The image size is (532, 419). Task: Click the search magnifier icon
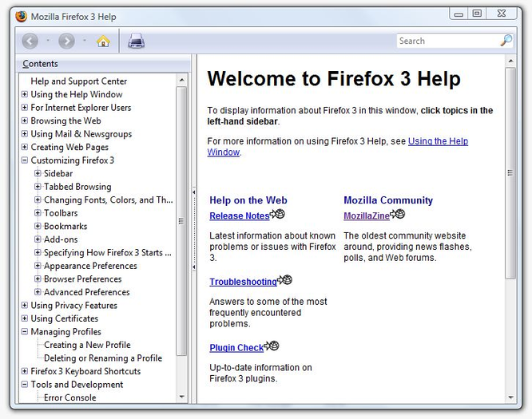coord(506,41)
